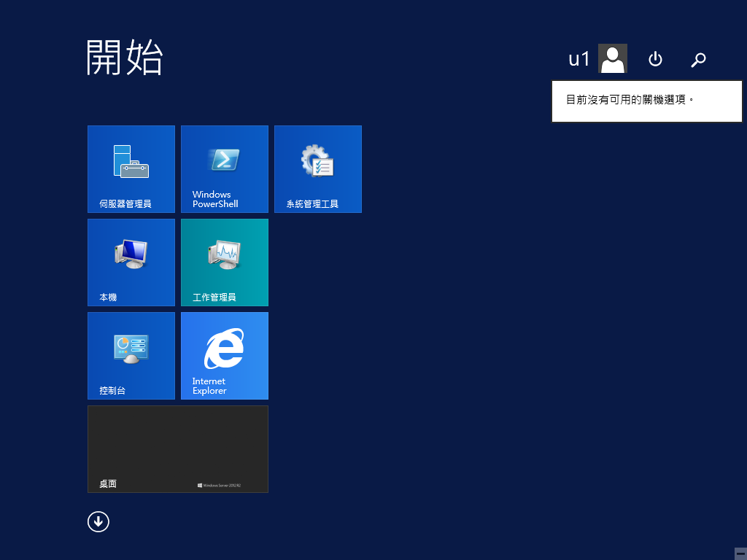Open the 本機 (This PC) tile
Image resolution: width=747 pixels, height=560 pixels.
[131, 262]
